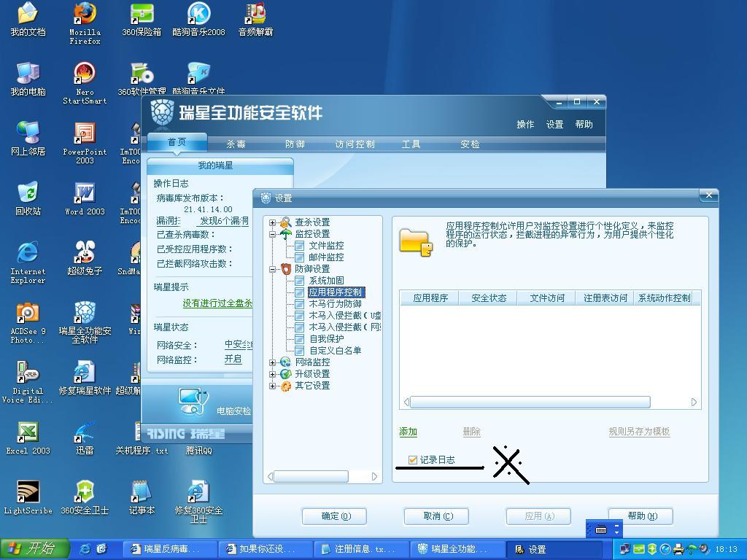Switch to the 防御 tab
Viewport: 747px width, 560px height.
coord(295,144)
